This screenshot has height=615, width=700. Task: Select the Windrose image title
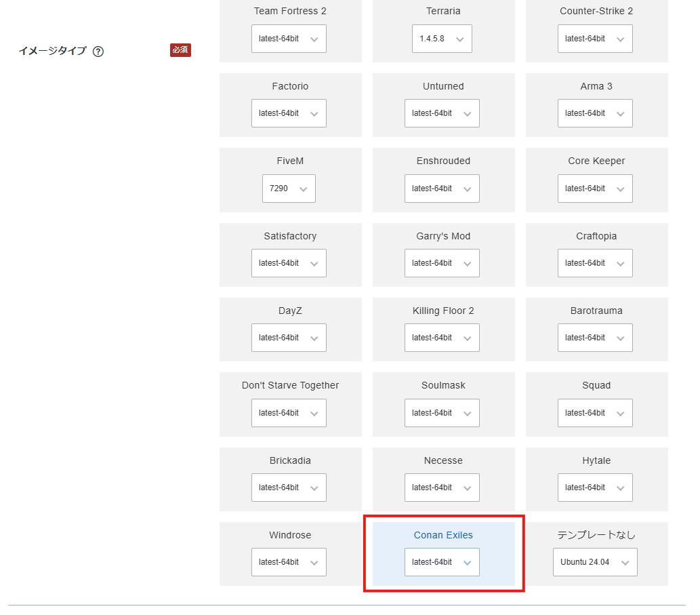290,535
